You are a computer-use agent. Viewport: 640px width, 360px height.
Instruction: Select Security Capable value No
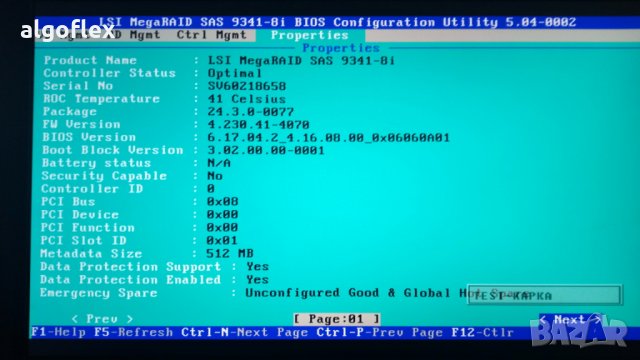coord(215,176)
